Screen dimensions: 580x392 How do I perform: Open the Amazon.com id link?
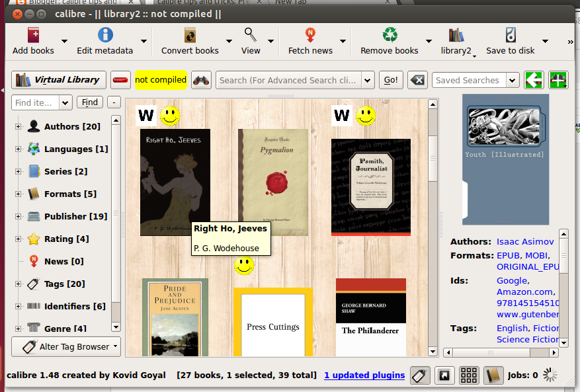(x=524, y=292)
